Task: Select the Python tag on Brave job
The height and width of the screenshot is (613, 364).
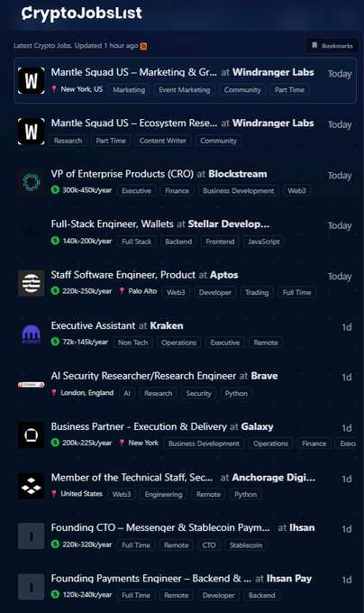Action: [236, 393]
